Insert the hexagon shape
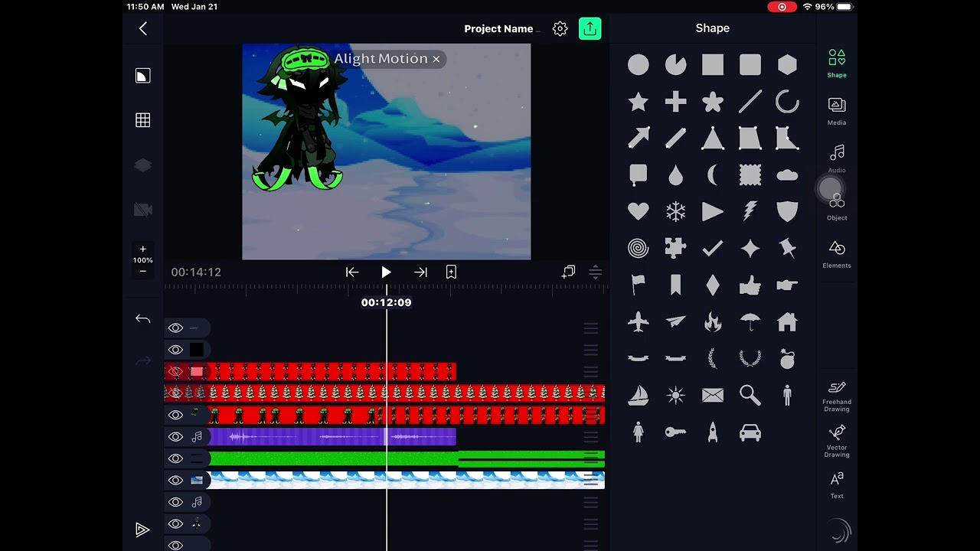980x551 pixels. coord(787,65)
